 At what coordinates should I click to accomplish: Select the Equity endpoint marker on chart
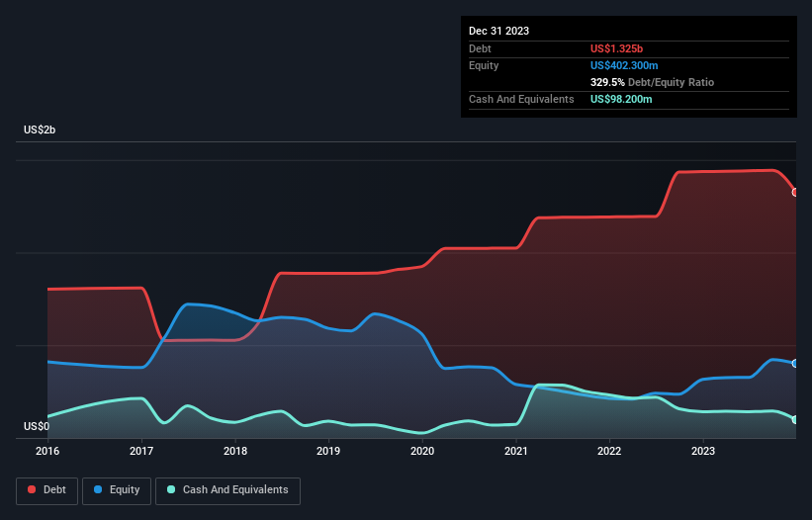point(796,363)
